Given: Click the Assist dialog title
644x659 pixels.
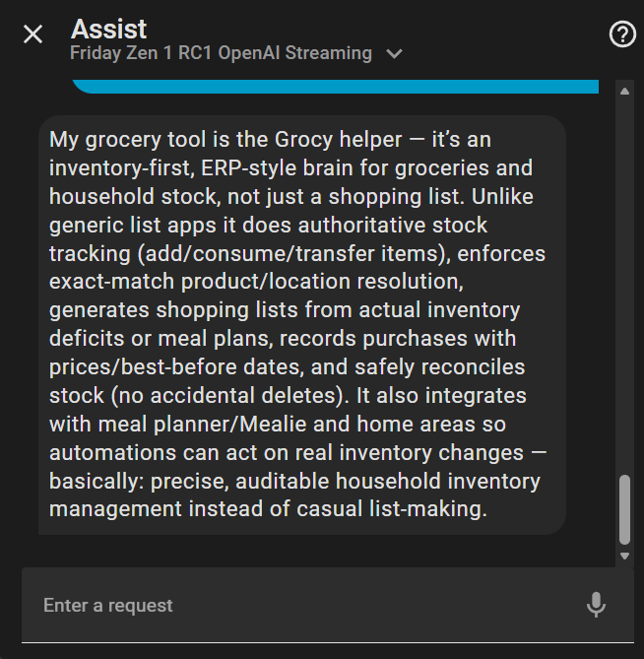Looking at the screenshot, I should (x=109, y=29).
